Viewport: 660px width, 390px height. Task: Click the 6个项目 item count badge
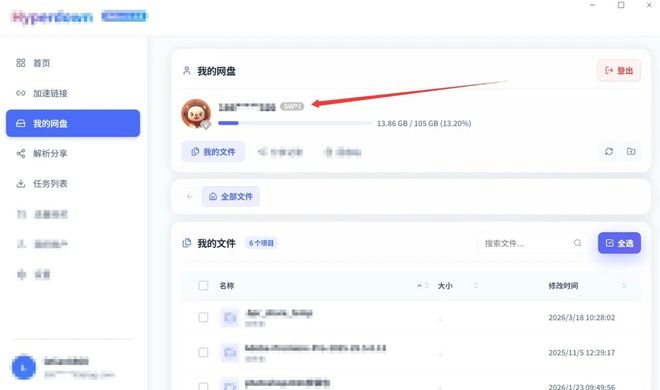pyautogui.click(x=261, y=243)
